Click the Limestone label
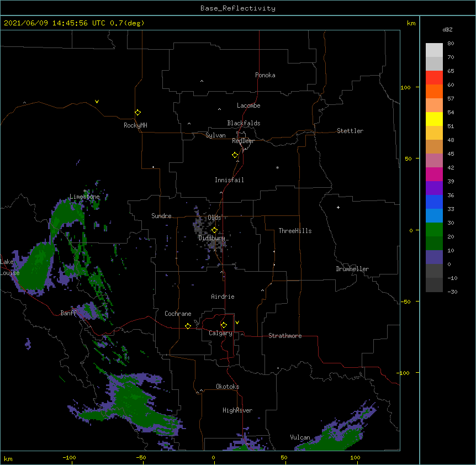This screenshot has width=476, height=465. click(84, 197)
